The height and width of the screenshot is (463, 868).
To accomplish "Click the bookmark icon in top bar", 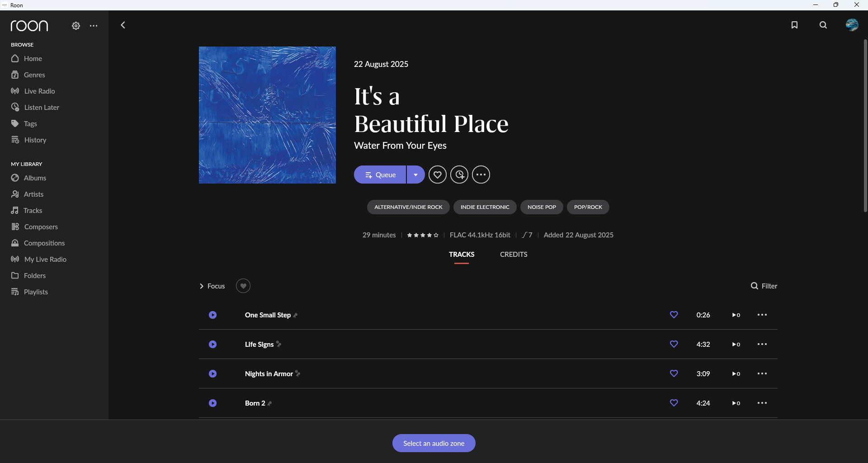I will (x=794, y=25).
